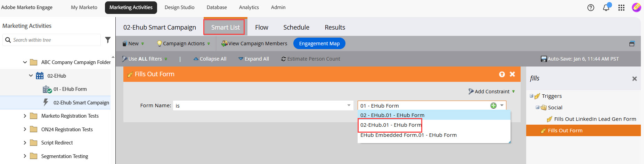
Task: Click the lightning bolt smart campaign icon
Action: click(46, 102)
